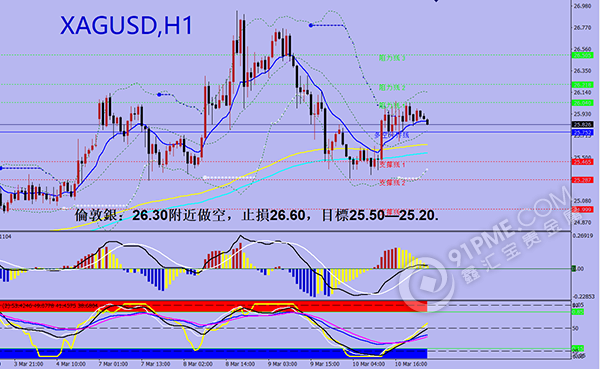Screen dimensions: 600x369
Task: Click the 4 Mar 10:00 time axis label
Action: 70,364
